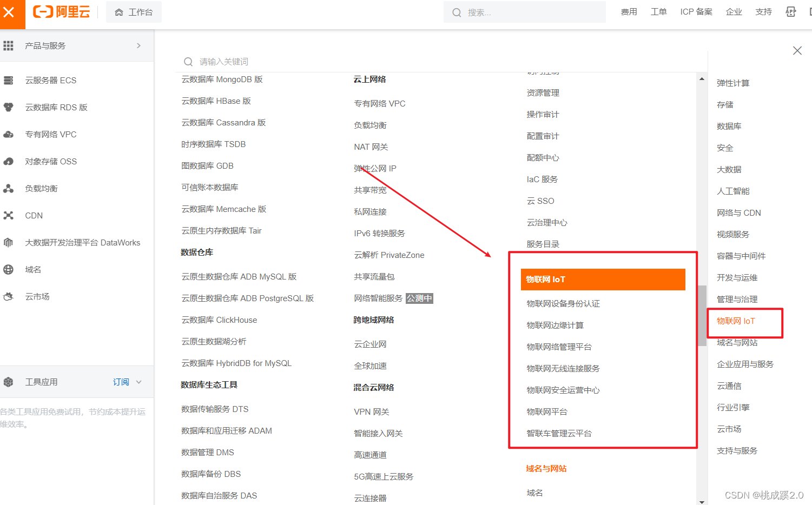Select 容器与中间件 category
812x505 pixels.
click(741, 256)
